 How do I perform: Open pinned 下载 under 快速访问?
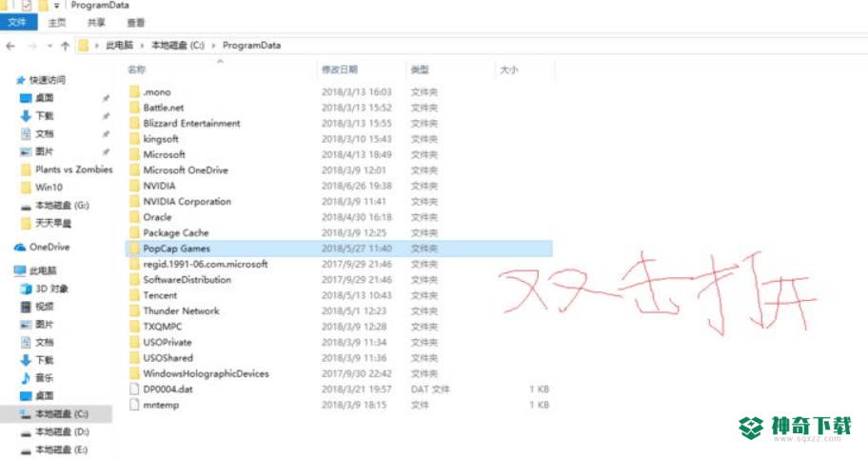[x=45, y=116]
